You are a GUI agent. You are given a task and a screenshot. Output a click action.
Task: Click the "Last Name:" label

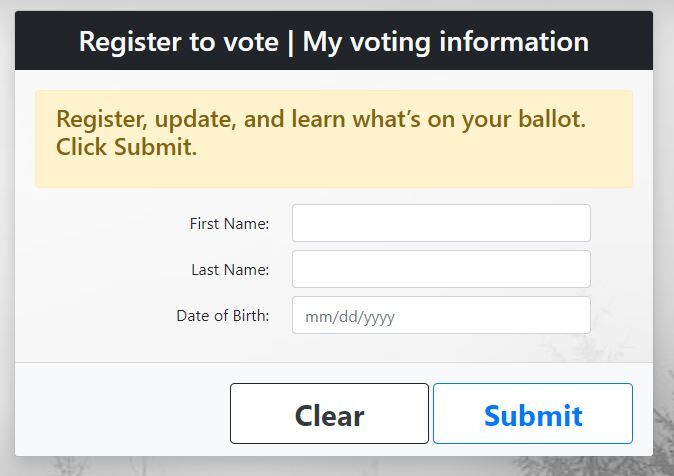click(x=230, y=270)
